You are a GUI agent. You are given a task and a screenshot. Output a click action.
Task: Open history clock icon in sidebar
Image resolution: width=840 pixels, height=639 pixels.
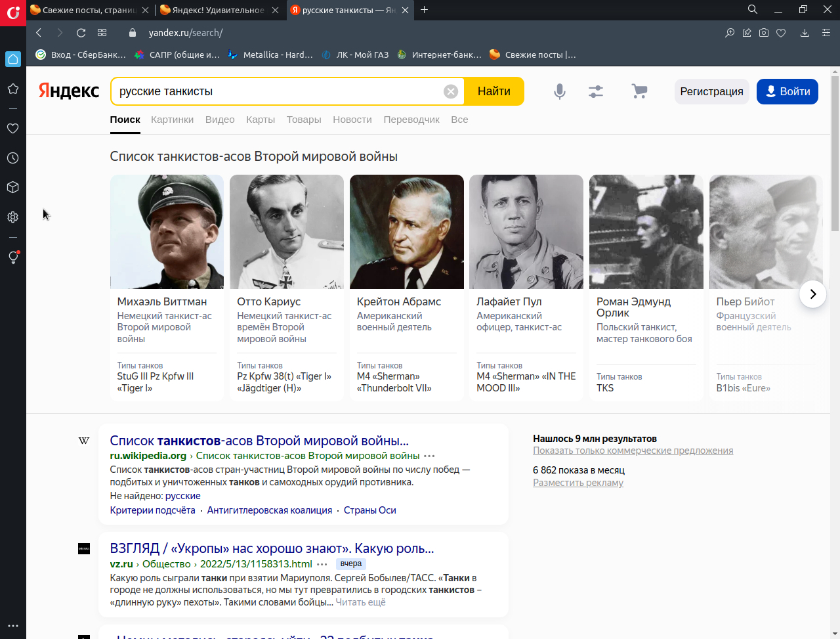(12, 158)
